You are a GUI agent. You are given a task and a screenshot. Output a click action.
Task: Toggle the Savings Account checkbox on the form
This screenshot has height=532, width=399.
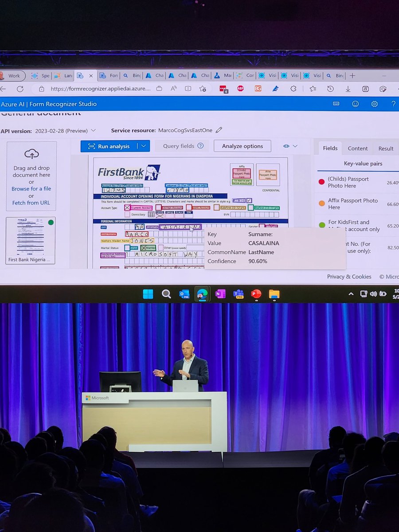[x=158, y=207]
